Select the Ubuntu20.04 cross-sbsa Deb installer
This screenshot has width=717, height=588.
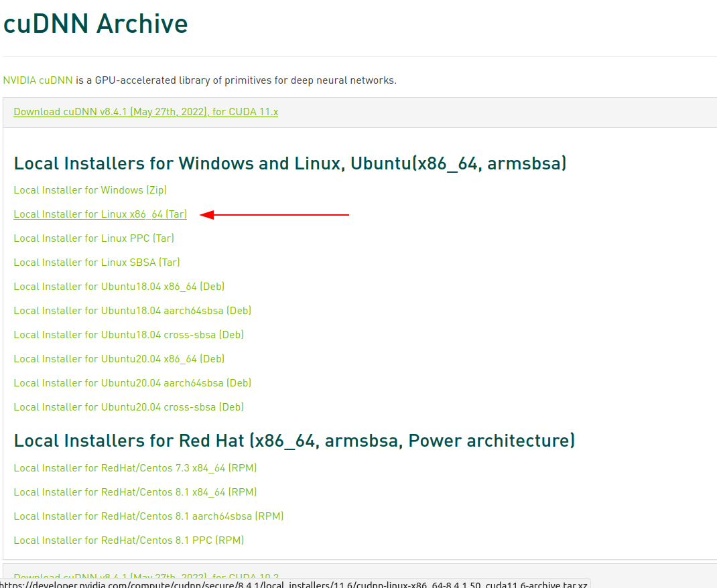128,407
